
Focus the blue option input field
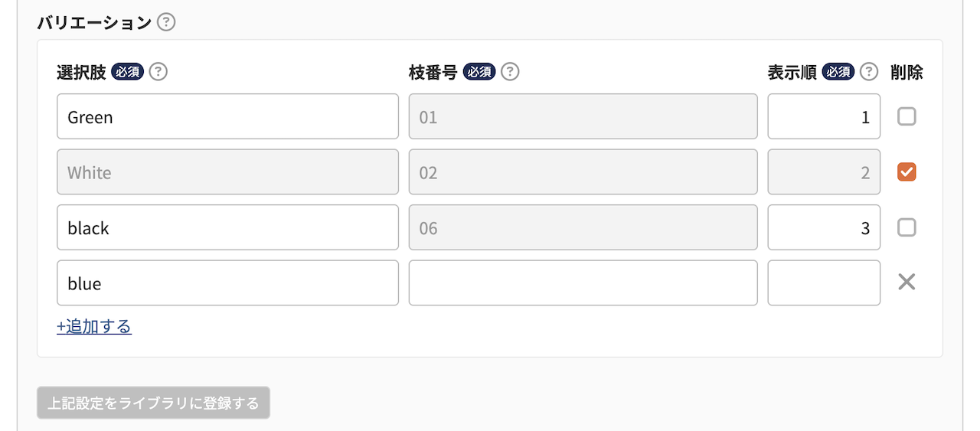(x=227, y=282)
